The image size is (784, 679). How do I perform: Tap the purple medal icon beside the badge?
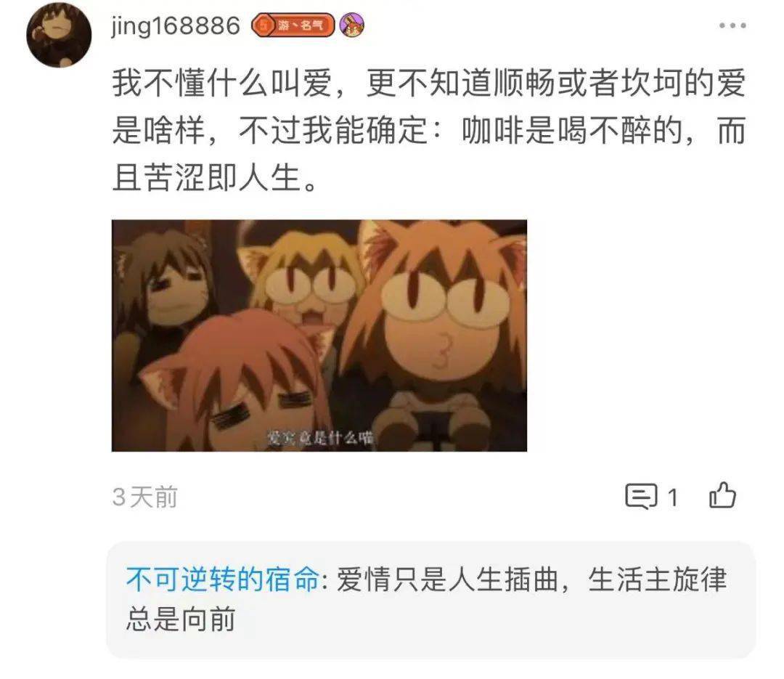coord(352,25)
